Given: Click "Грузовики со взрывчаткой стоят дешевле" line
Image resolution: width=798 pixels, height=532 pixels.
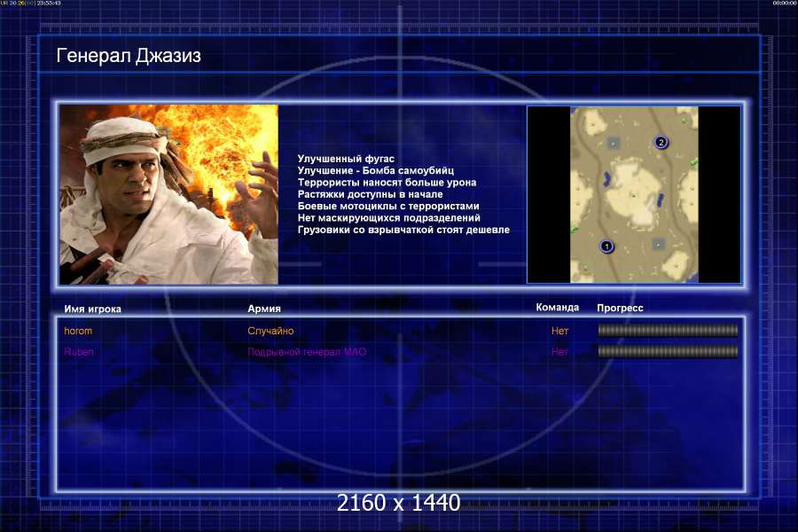Looking at the screenshot, I should pyautogui.click(x=403, y=230).
